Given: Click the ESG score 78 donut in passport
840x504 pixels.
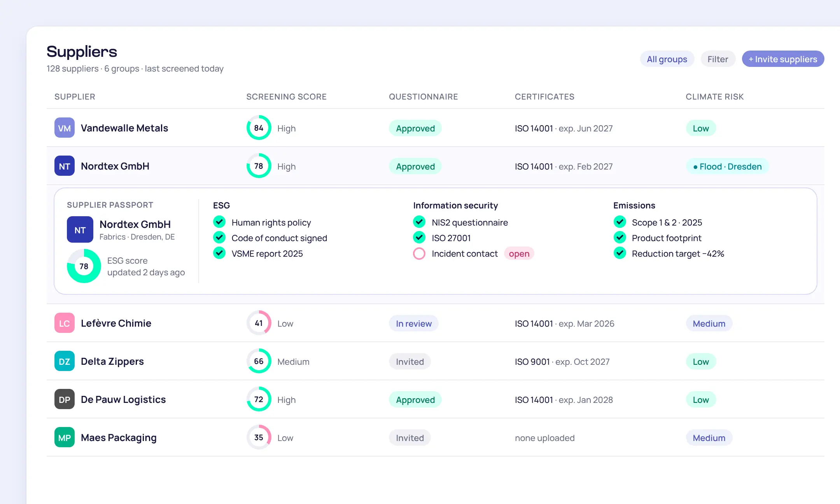Looking at the screenshot, I should pyautogui.click(x=84, y=266).
